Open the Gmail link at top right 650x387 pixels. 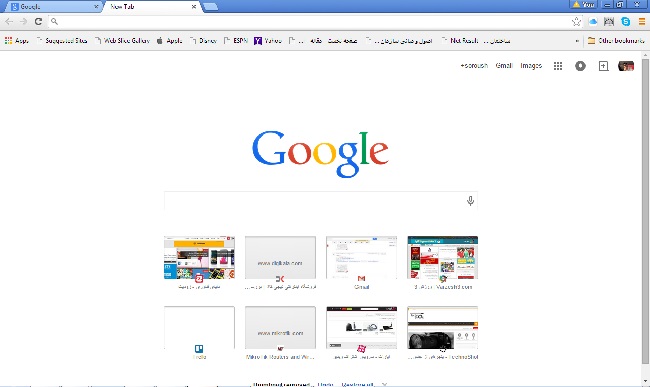click(x=504, y=65)
